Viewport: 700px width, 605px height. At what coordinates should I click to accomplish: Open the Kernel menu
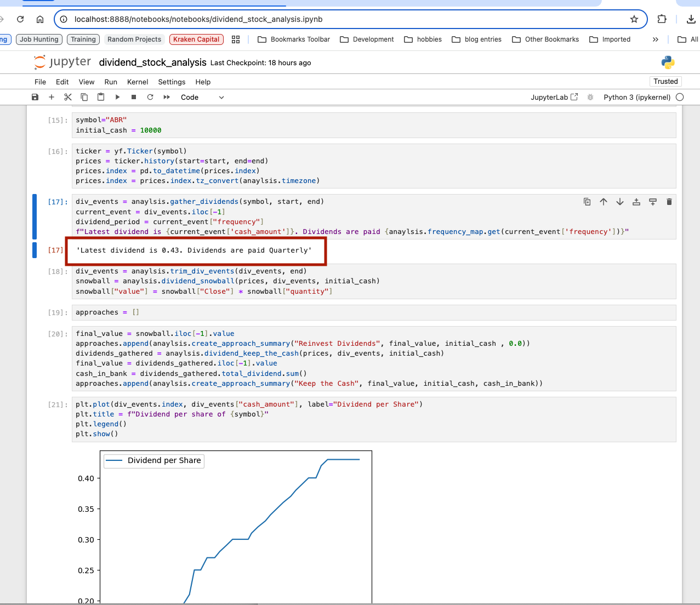click(x=138, y=82)
